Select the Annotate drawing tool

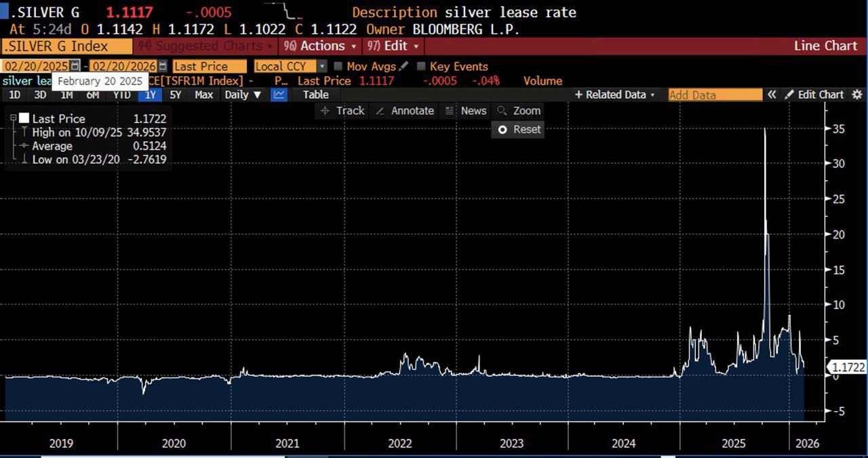coord(405,110)
